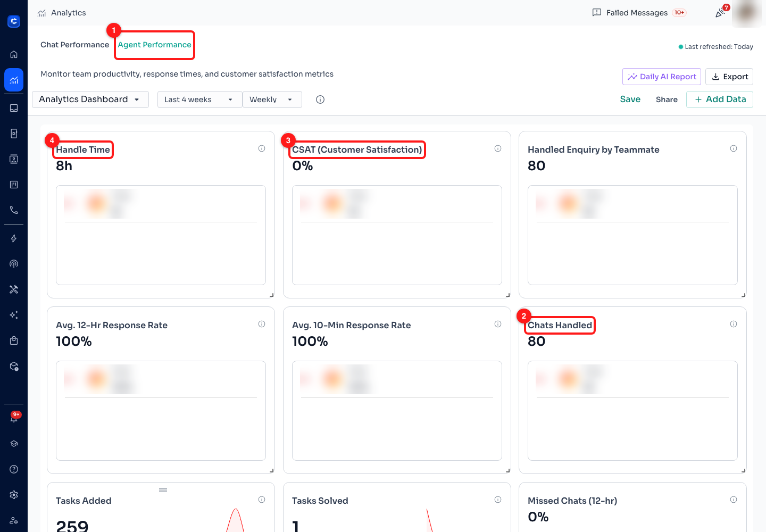Open the Analytics sidebar icon
The width and height of the screenshot is (766, 532).
14,80
